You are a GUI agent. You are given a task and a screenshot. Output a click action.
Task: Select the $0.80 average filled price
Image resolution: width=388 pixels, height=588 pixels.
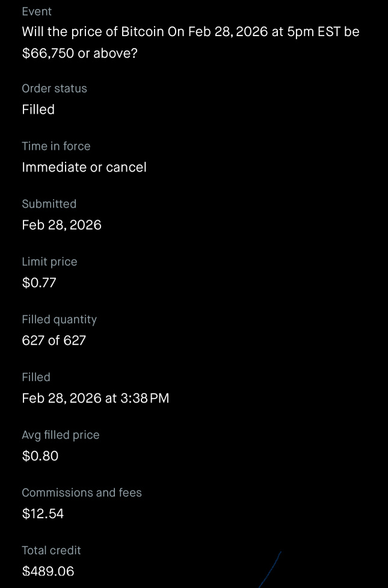pos(40,456)
